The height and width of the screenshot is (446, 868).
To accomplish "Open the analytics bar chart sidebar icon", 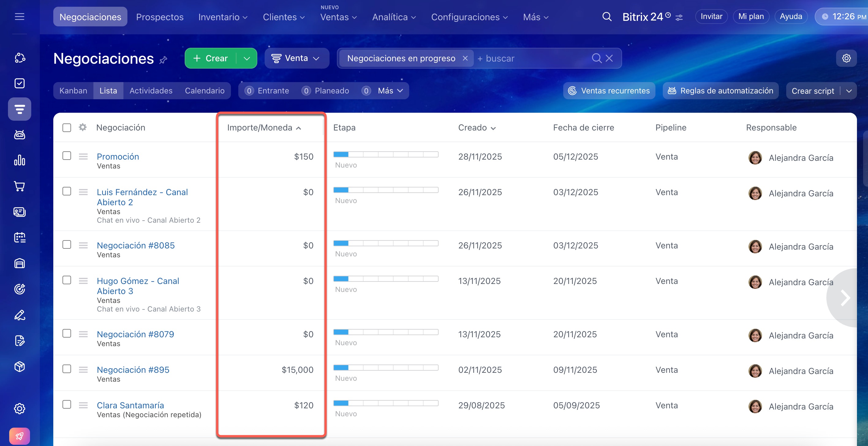I will pos(20,160).
